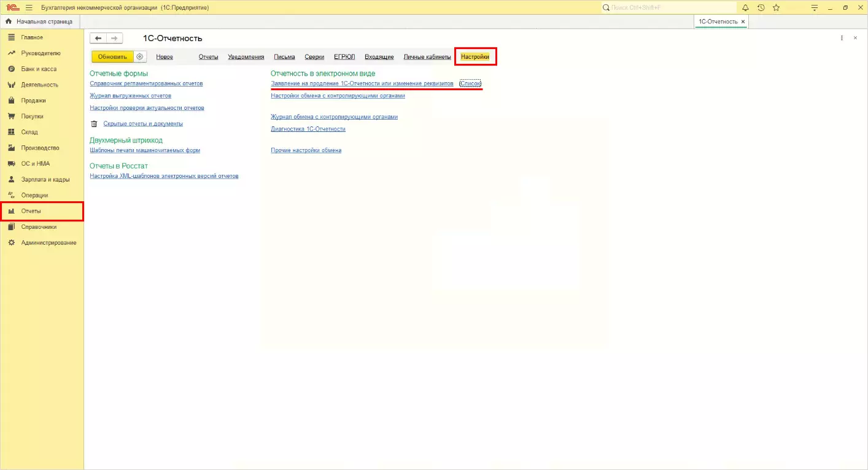Screen dimensions: 868x470
Task: Open Заявление на продление 1С-Отчетности link
Action: pos(362,83)
